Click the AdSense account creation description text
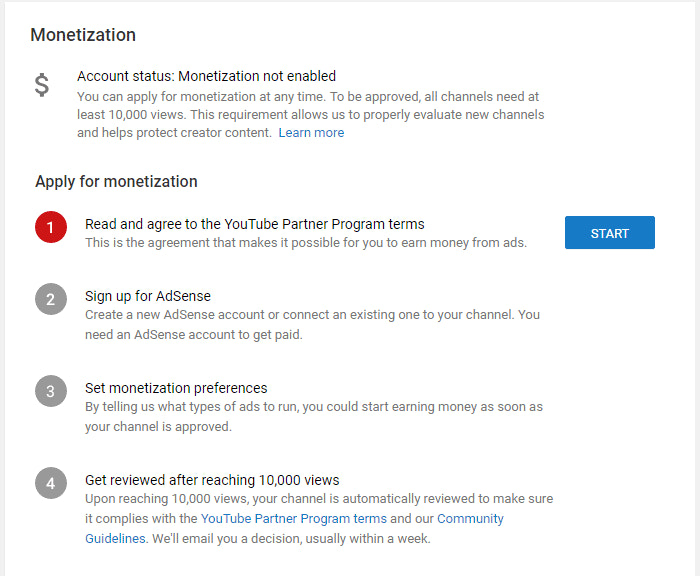Image resolution: width=700 pixels, height=576 pixels. (x=312, y=325)
